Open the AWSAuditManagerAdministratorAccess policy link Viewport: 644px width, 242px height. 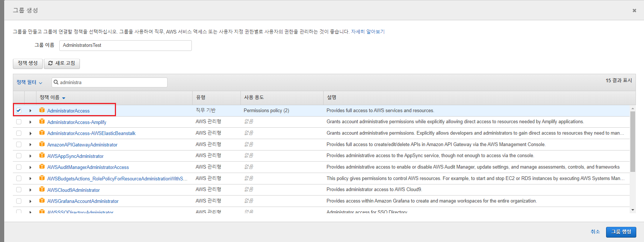[x=88, y=167]
